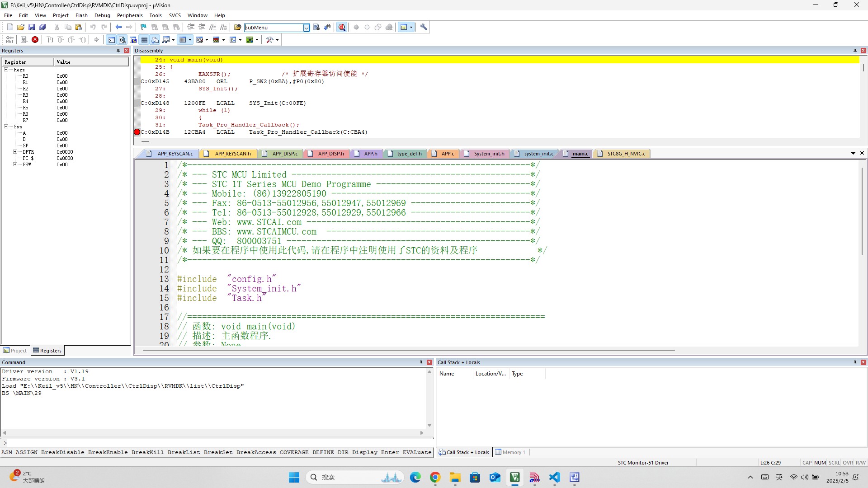This screenshot has height=488, width=868.
Task: Toggle the Command Window button
Action: pyautogui.click(x=111, y=40)
